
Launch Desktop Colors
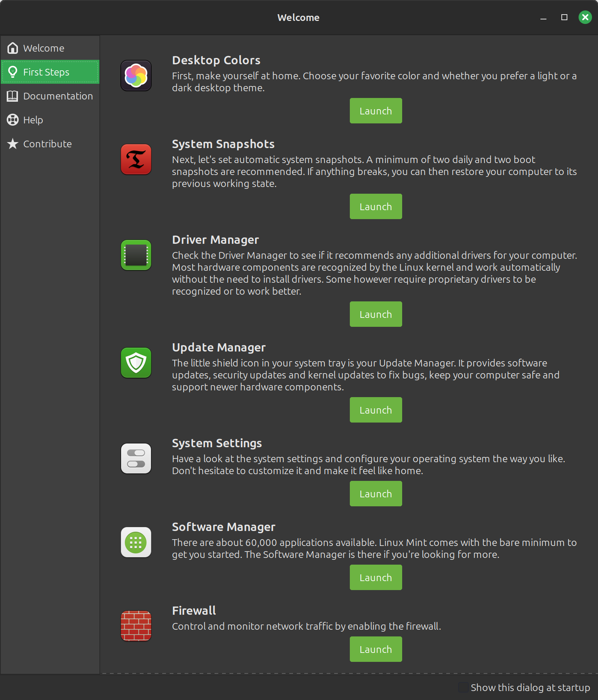point(376,111)
